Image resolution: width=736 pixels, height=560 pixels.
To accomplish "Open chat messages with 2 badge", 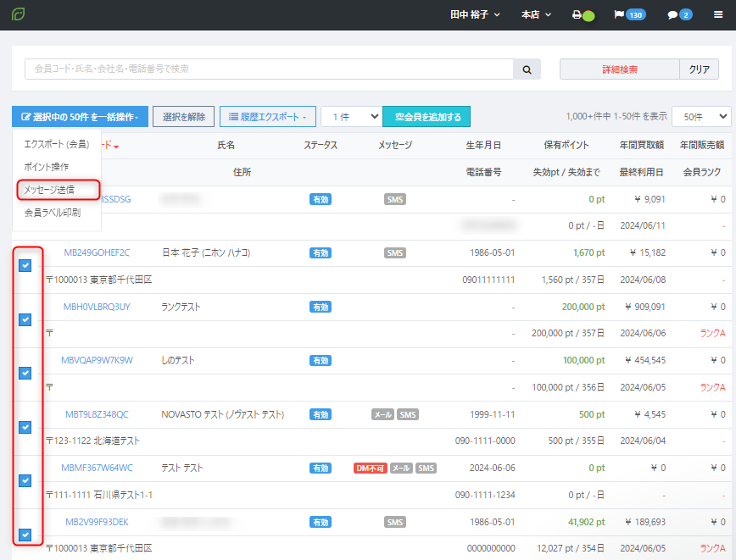I will 679,15.
